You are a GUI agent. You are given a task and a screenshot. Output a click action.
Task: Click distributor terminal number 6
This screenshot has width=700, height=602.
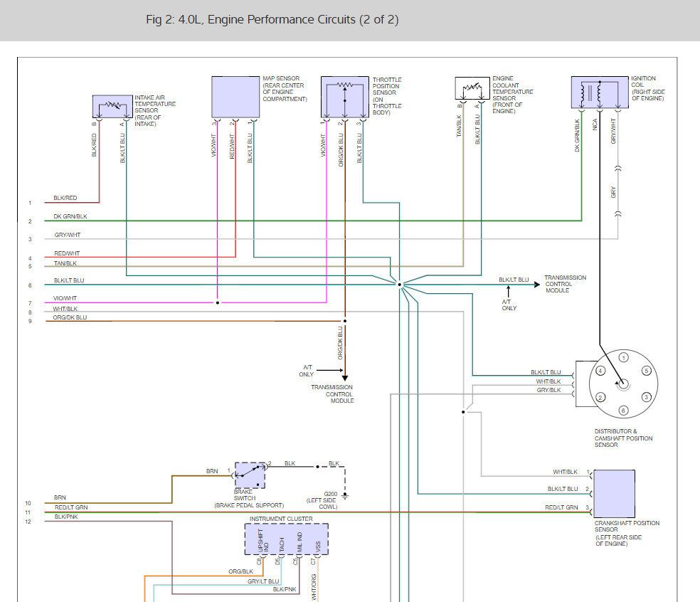click(623, 410)
